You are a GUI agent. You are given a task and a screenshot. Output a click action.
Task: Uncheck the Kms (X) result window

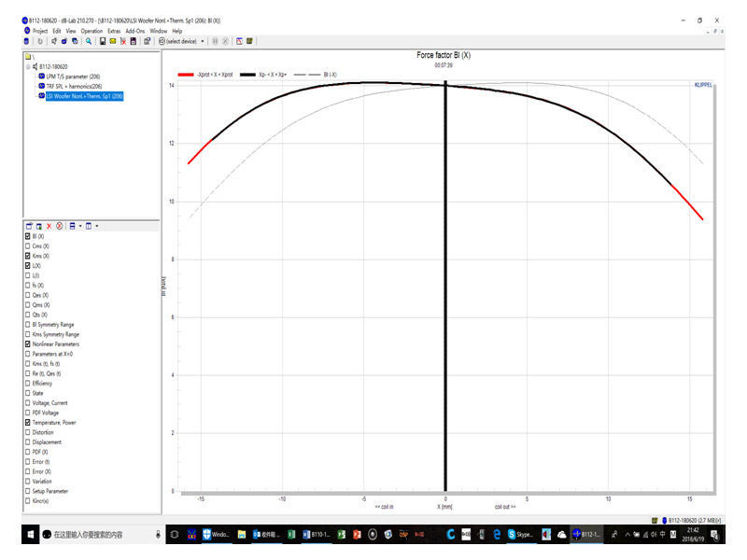pos(28,256)
